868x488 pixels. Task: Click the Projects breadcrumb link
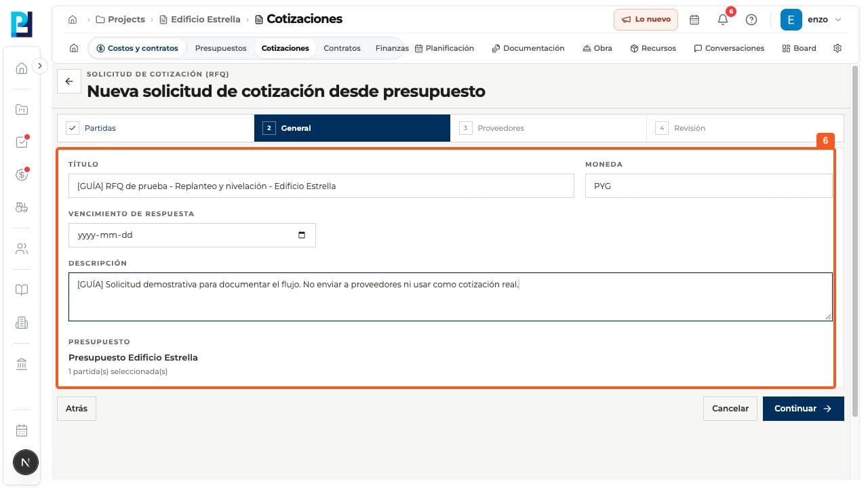(120, 20)
